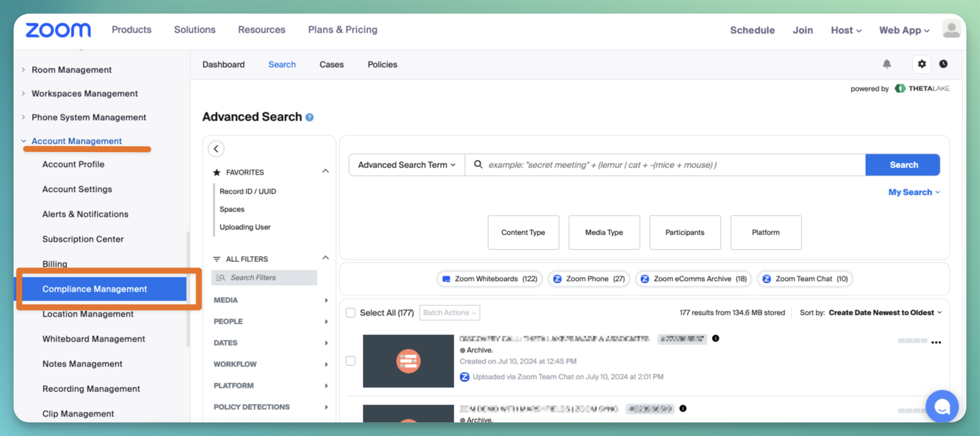Open notifications bell icon
The height and width of the screenshot is (436, 980).
tap(887, 64)
